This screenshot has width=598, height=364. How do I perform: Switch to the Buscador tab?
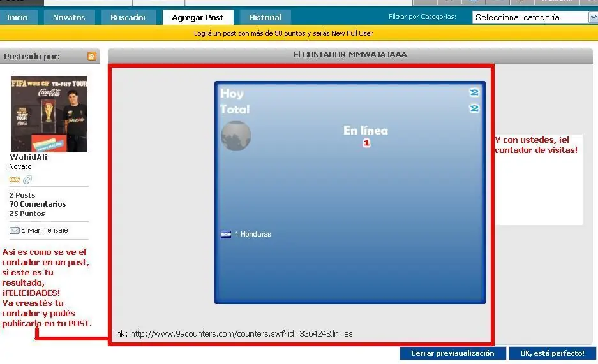128,17
